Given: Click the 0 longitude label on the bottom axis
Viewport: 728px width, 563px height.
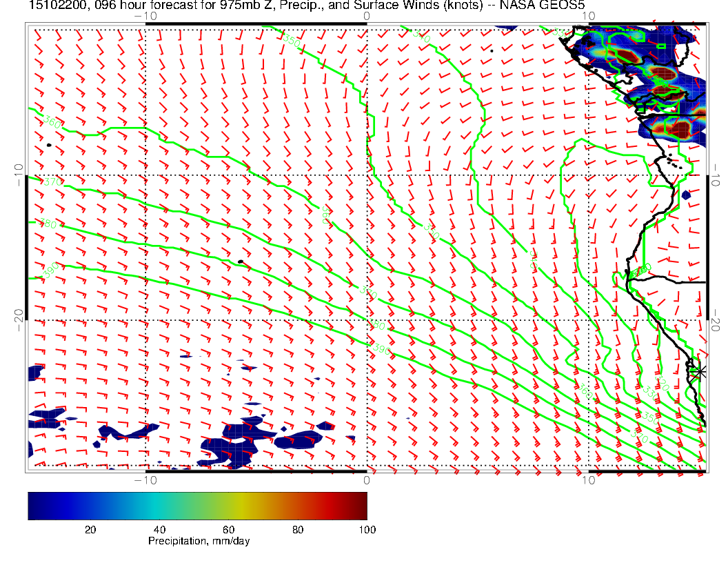Looking at the screenshot, I should 367,480.
